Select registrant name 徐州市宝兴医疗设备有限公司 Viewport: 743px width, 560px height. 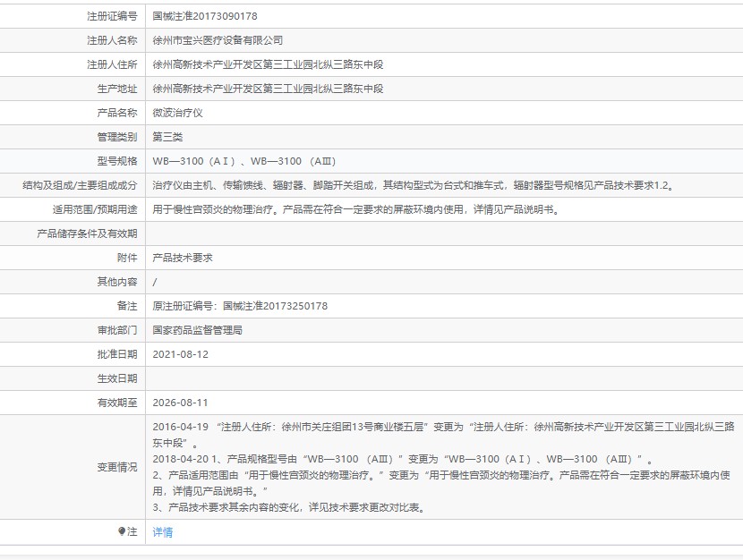[218, 40]
